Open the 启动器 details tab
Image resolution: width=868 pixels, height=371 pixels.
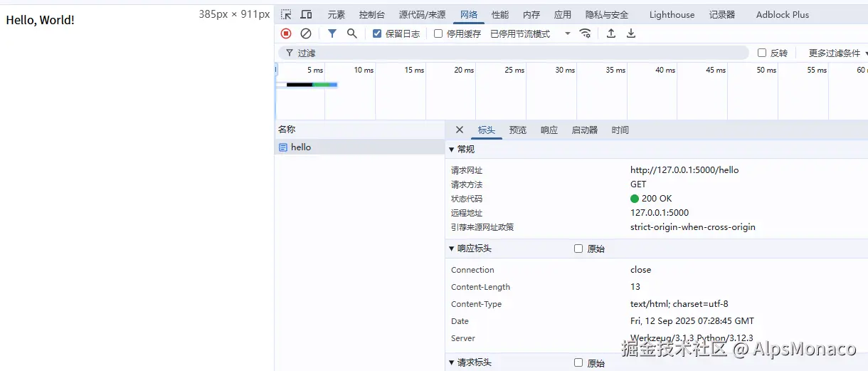pyautogui.click(x=585, y=130)
